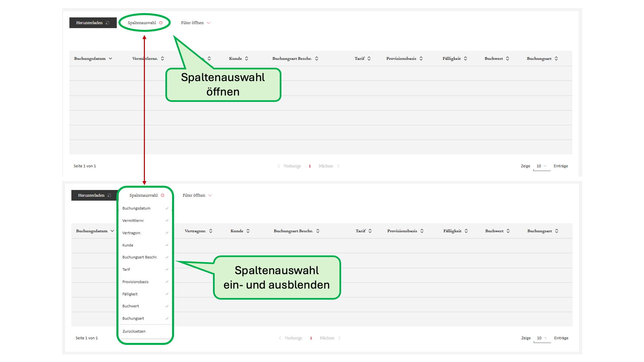Viewport: 644px width, 362px height.
Task: Click Tarif sort icon in upper table
Action: coord(369,58)
